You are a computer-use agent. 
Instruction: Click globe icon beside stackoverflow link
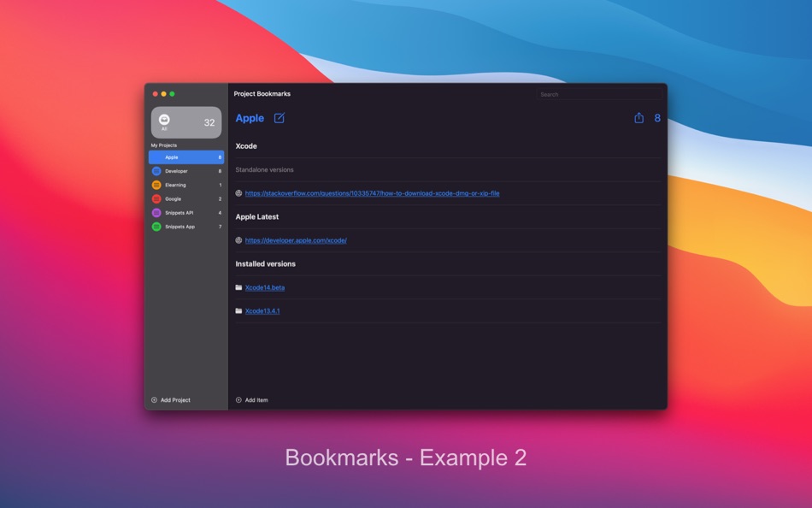(x=238, y=193)
